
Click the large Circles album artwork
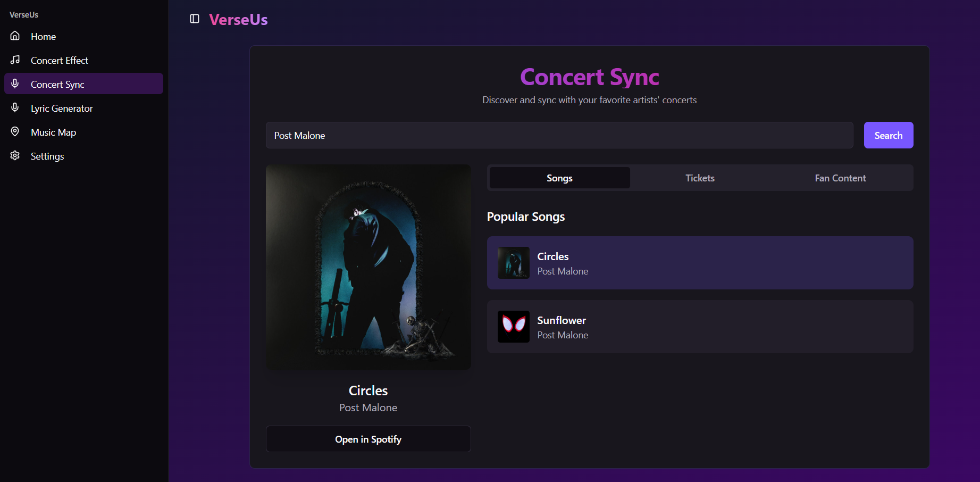(x=368, y=267)
